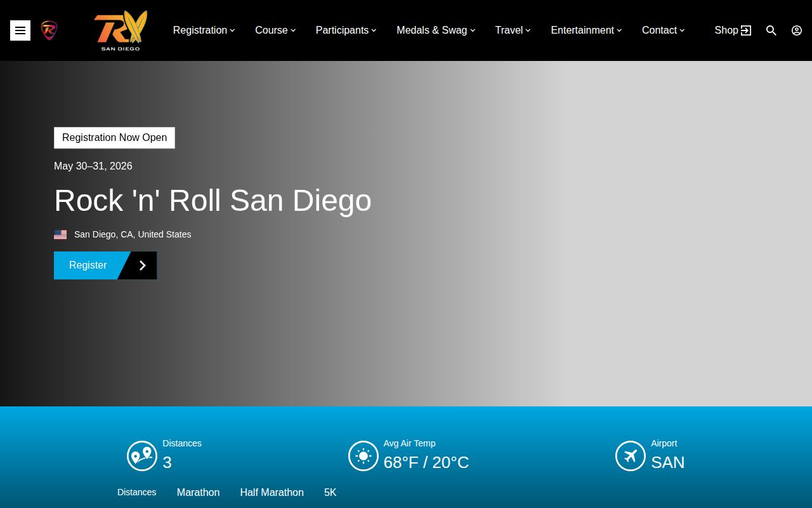This screenshot has width=812, height=508.
Task: Select the 5K distance link
Action: [330, 493]
